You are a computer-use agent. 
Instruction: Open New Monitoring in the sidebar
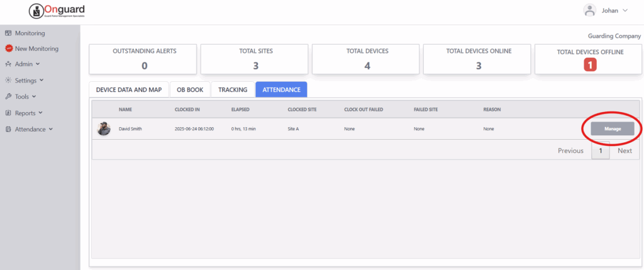[x=36, y=48]
